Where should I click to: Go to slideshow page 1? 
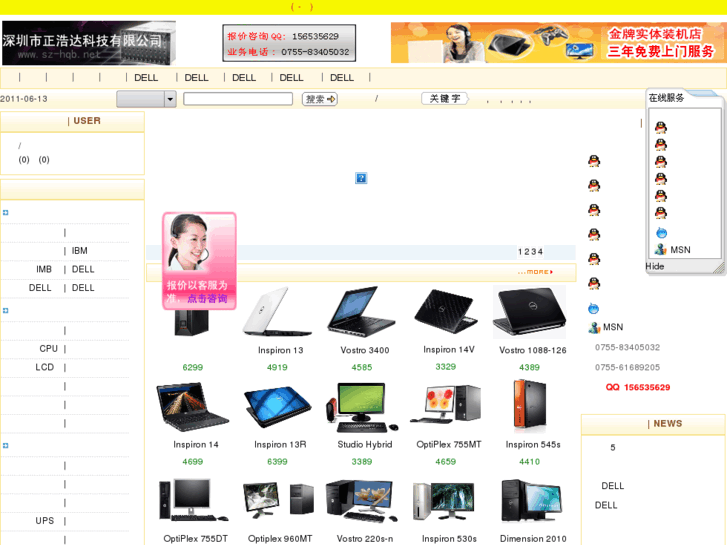pyautogui.click(x=520, y=252)
